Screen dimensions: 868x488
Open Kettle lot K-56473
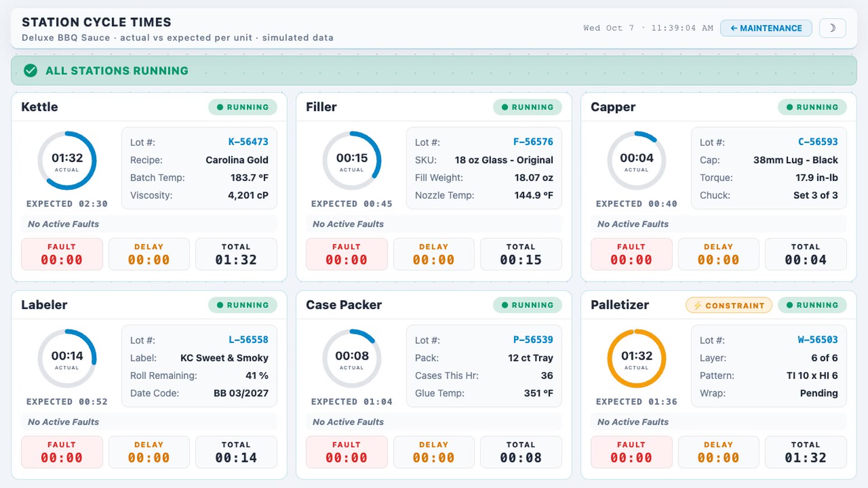click(248, 142)
